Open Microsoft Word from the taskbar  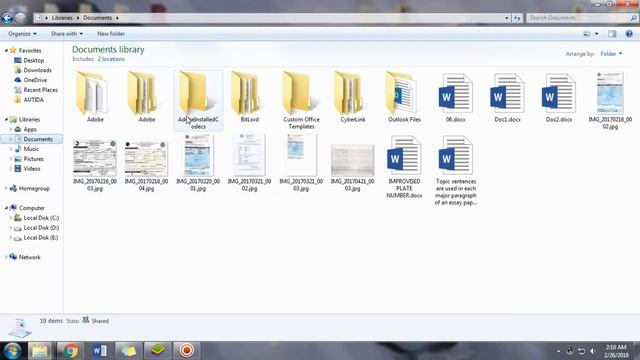coord(100,351)
